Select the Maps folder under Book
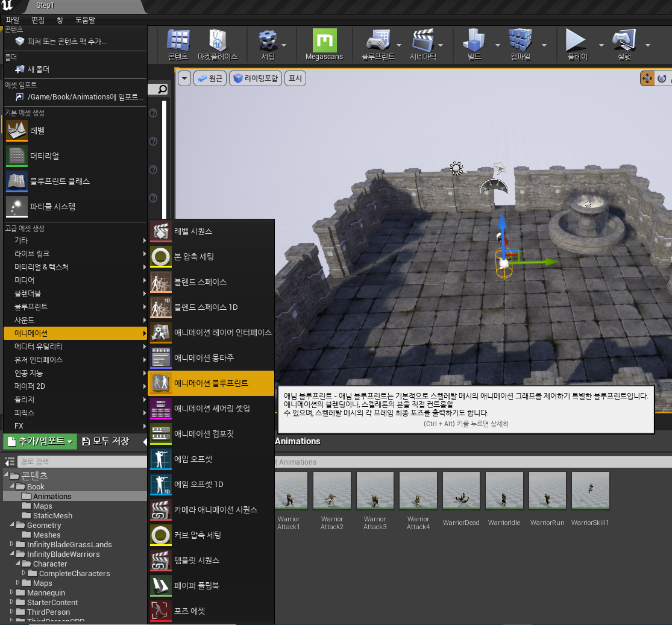This screenshot has height=625, width=672. pyautogui.click(x=42, y=506)
